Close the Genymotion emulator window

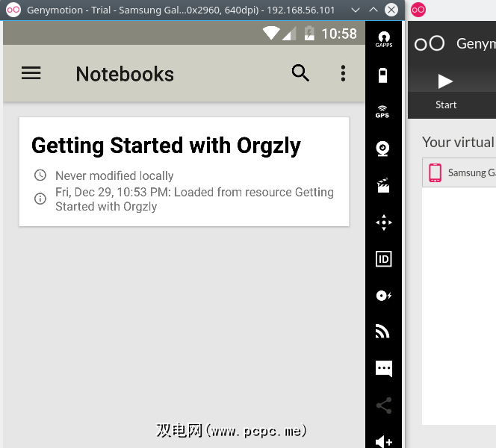point(391,10)
